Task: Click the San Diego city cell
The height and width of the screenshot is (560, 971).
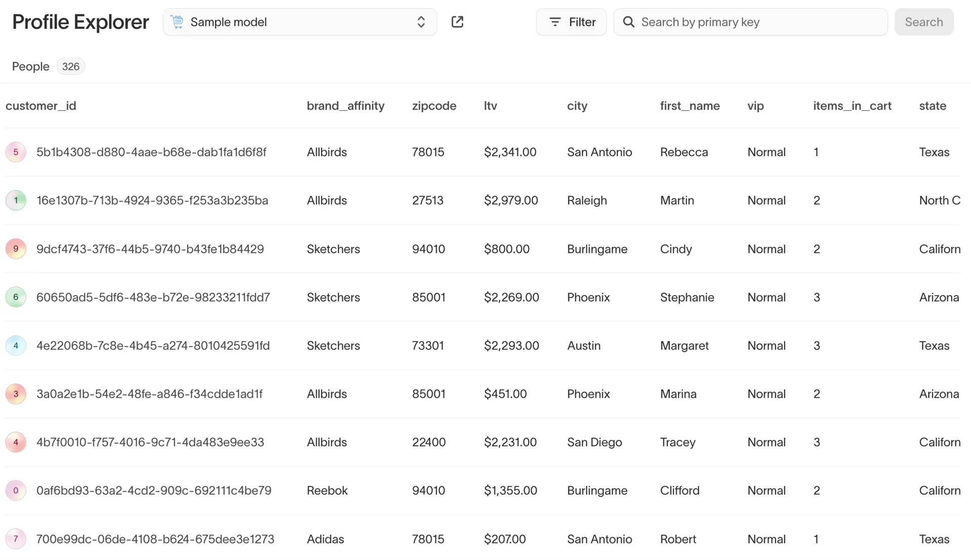Action: (x=594, y=442)
